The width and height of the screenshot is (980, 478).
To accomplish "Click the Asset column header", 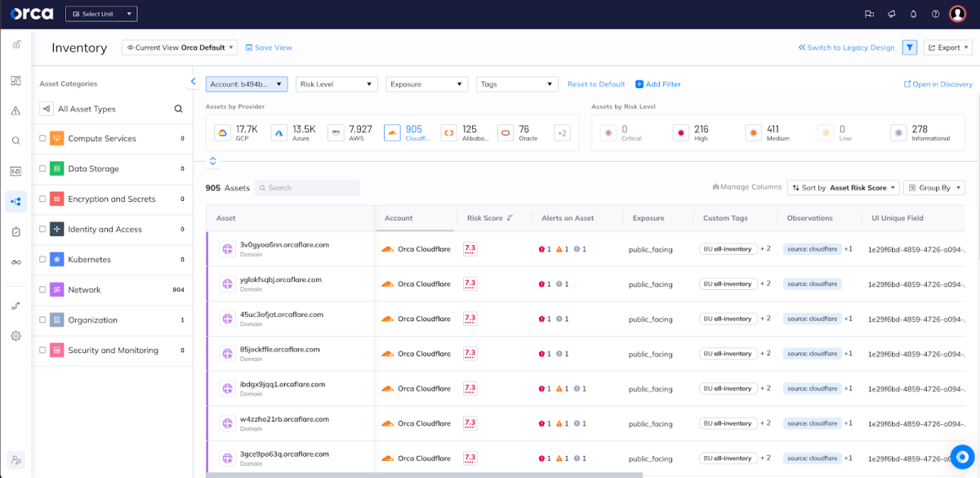I will (226, 218).
